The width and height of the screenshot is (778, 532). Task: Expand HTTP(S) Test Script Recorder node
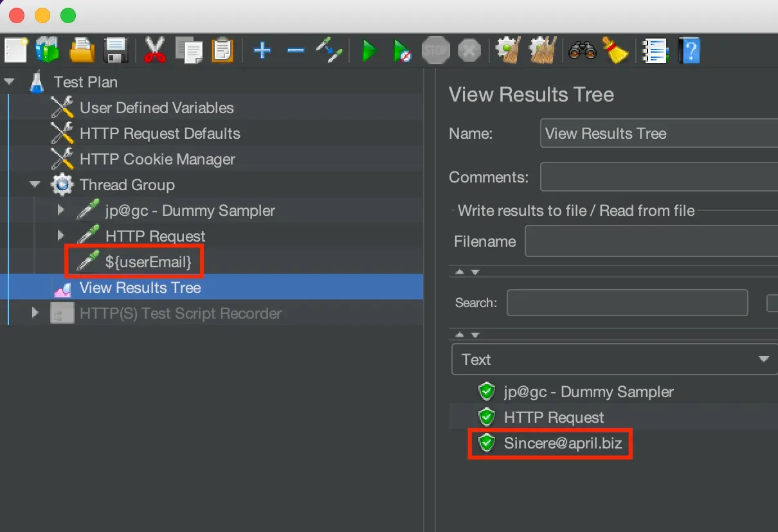[35, 313]
